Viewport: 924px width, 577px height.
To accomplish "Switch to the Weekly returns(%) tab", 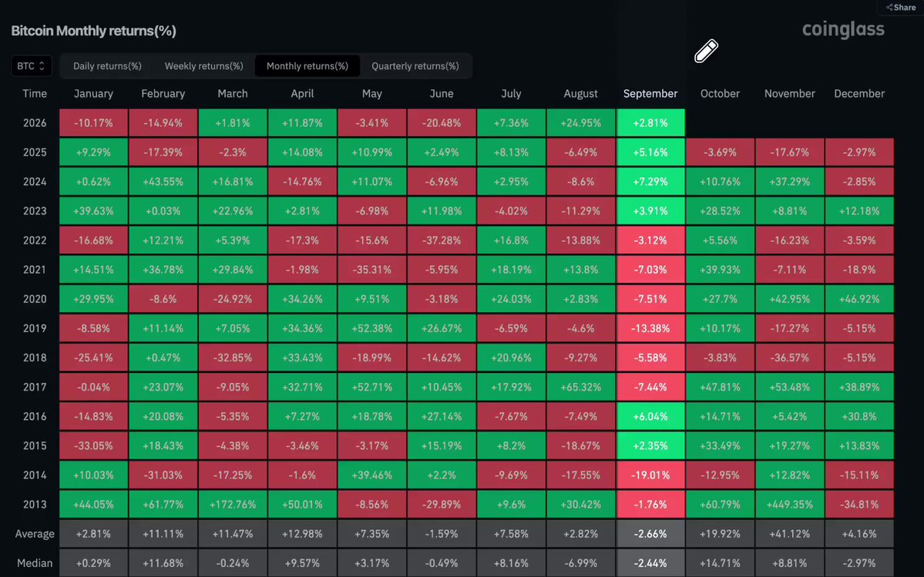I will (204, 66).
